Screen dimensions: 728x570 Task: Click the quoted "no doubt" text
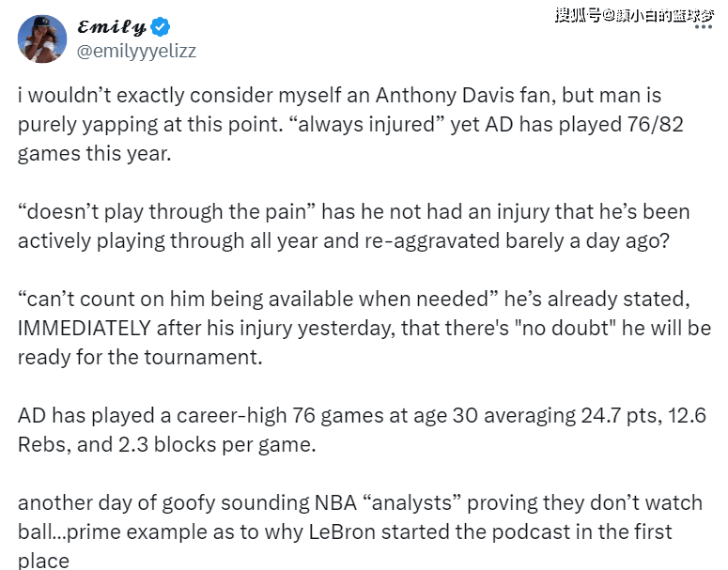pyautogui.click(x=566, y=328)
